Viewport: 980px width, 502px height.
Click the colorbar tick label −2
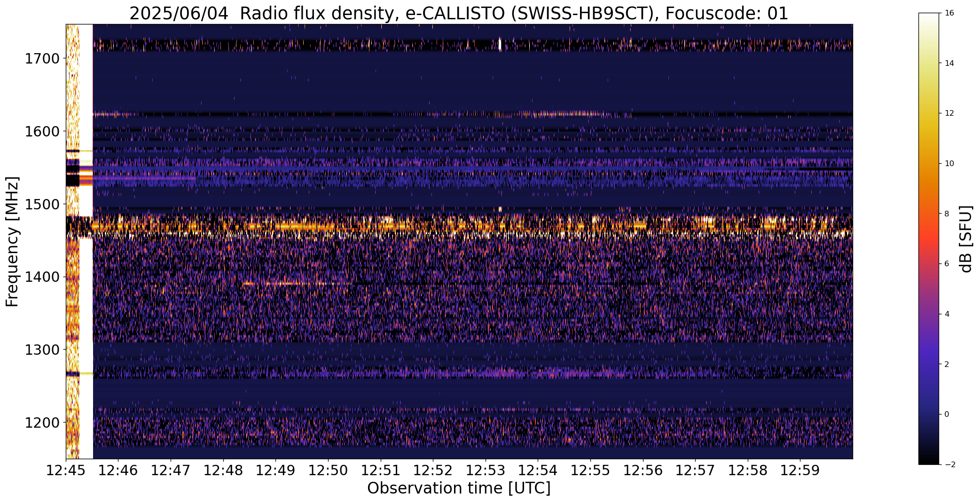pyautogui.click(x=949, y=464)
